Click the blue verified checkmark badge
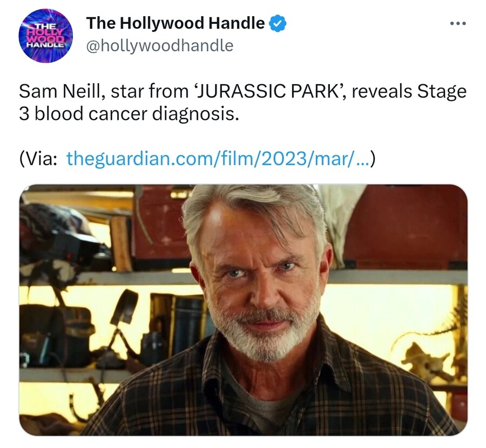The image size is (486, 448). (278, 23)
